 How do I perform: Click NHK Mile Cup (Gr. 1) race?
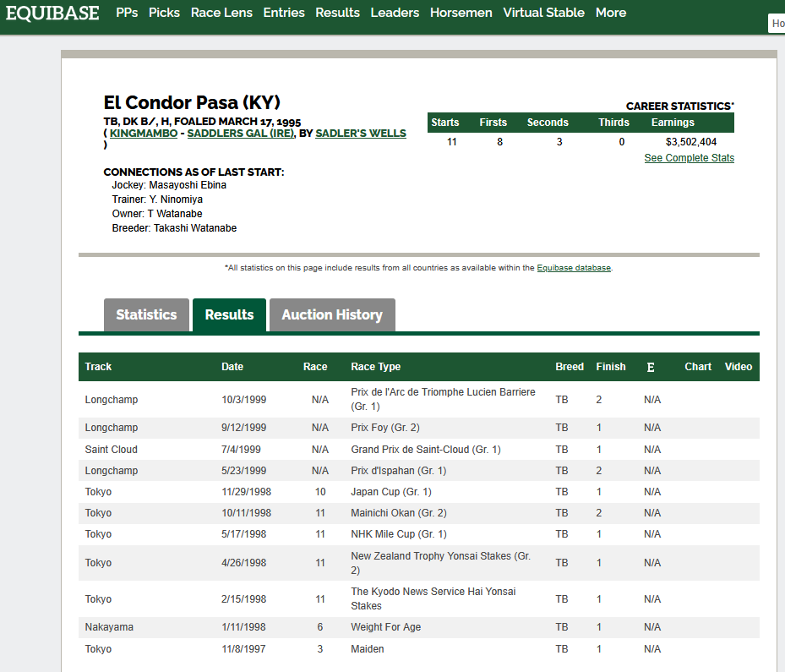pyautogui.click(x=399, y=533)
